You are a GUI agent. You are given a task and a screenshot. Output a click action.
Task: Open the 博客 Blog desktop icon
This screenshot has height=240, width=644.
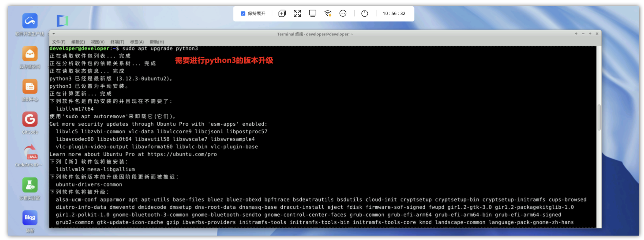(x=30, y=218)
